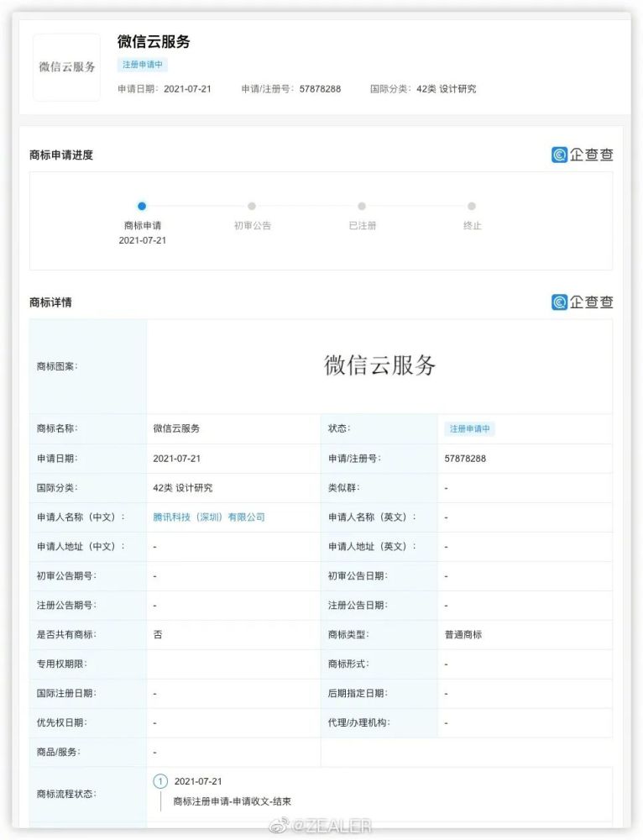643x840 pixels.
Task: Click the 微信云服务 trademark logo thumbnail
Action: [x=66, y=67]
